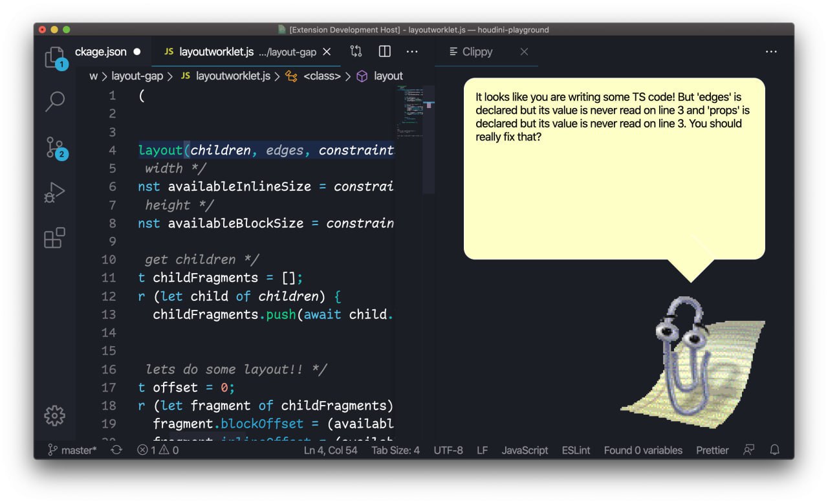Open editor More Actions ellipsis menu
This screenshot has height=504, width=828.
pyautogui.click(x=412, y=52)
